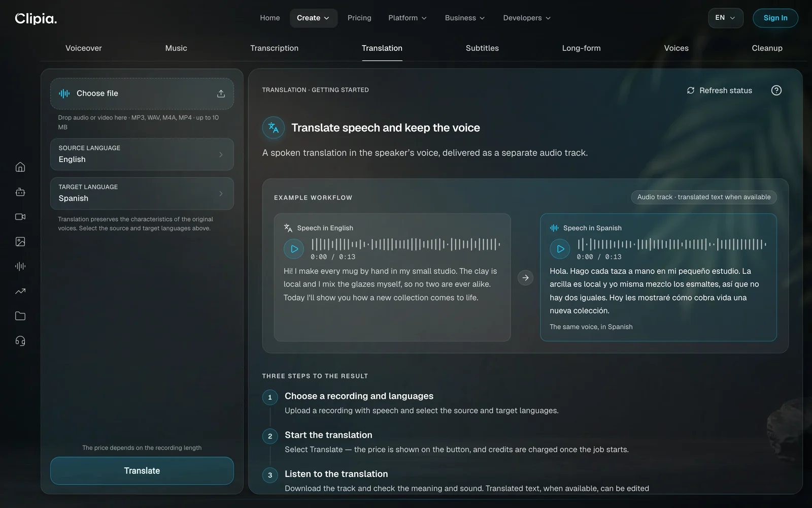This screenshot has width=812, height=508.
Task: Switch to the Long-form tab
Action: pyautogui.click(x=581, y=48)
